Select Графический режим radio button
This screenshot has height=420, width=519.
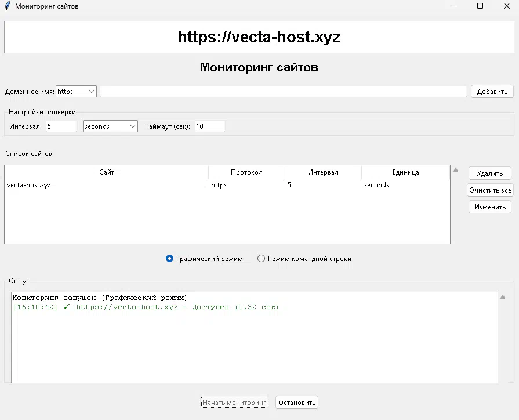click(170, 259)
